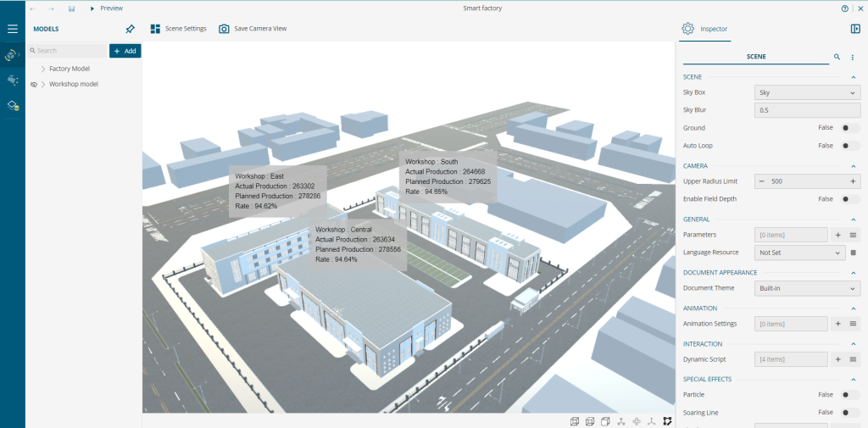868x428 pixels.
Task: Open the hamburger menu in the sidebar
Action: pyautogui.click(x=12, y=29)
